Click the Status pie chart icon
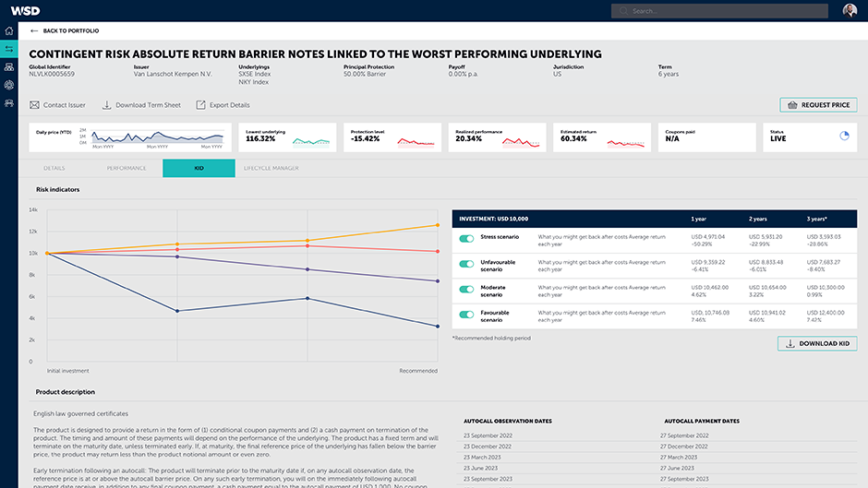 tap(844, 136)
